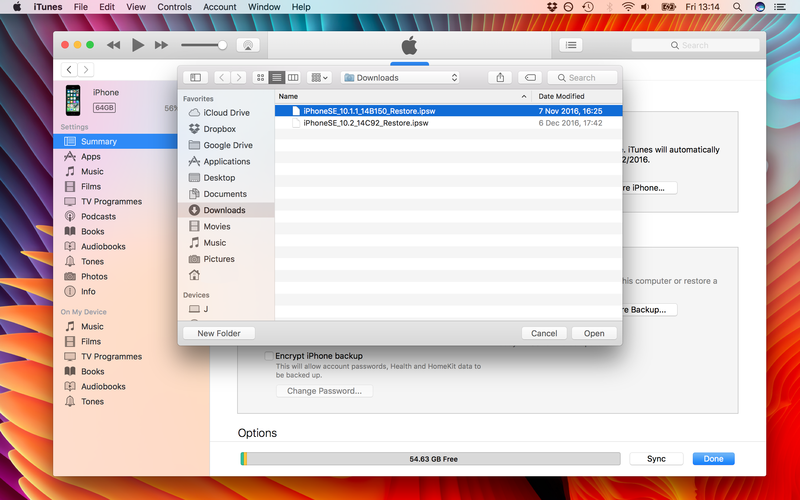This screenshot has width=800, height=500.
Task: Click the Share button in dialog
Action: pyautogui.click(x=500, y=78)
